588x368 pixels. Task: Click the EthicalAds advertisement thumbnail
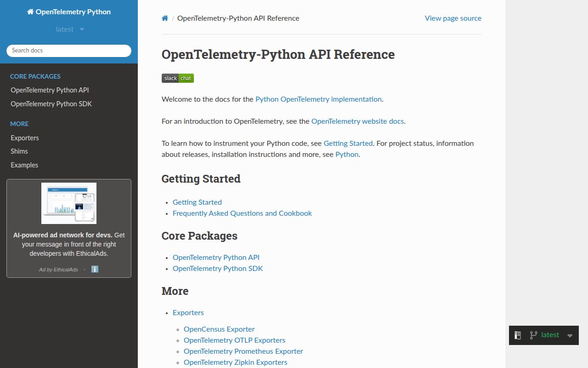point(69,203)
